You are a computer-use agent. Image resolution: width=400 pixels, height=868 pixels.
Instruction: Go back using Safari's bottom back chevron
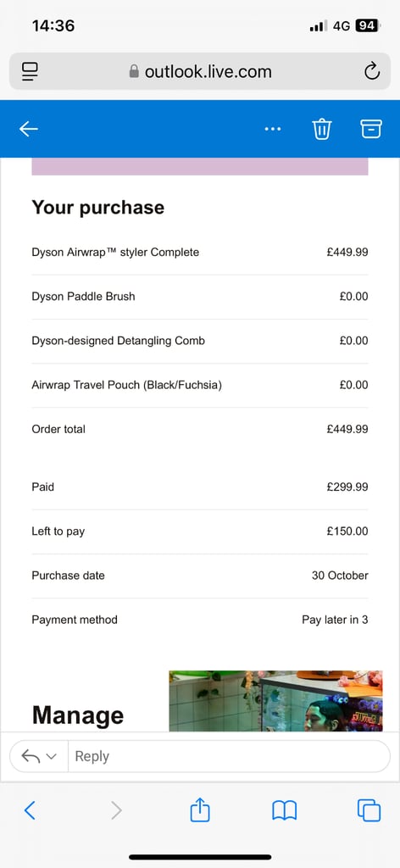(x=30, y=811)
